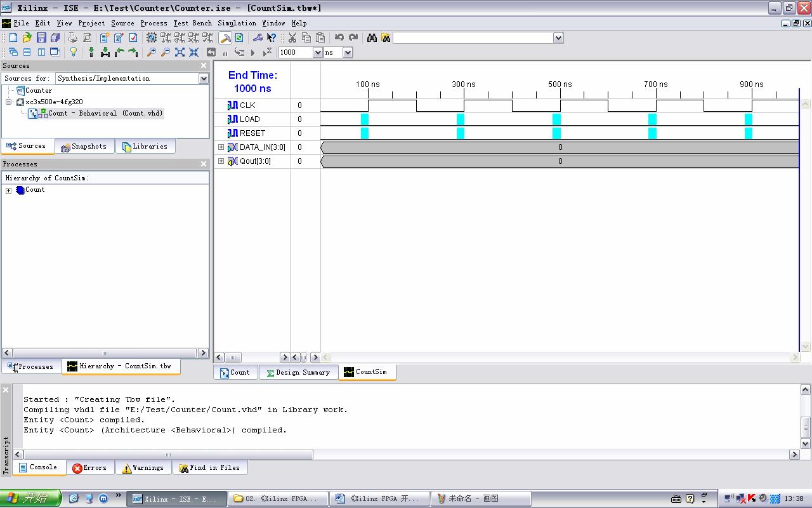Image resolution: width=812 pixels, height=508 pixels.
Task: Click the Undo arrow icon
Action: [x=339, y=37]
